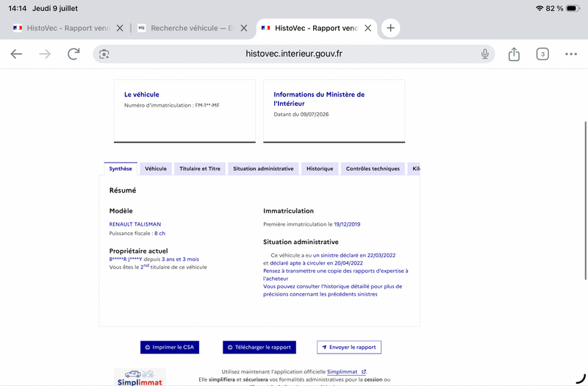Click the Informations du Ministère de l'Intérieur card

coord(334,111)
